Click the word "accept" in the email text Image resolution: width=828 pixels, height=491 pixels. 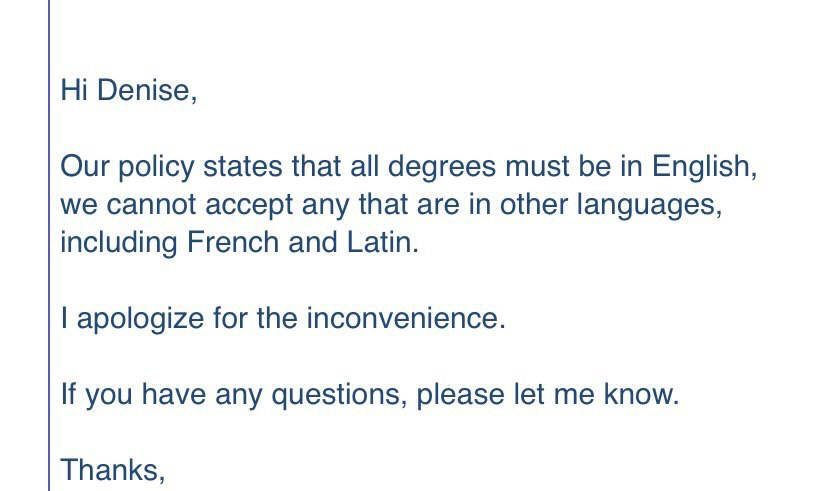click(249, 206)
